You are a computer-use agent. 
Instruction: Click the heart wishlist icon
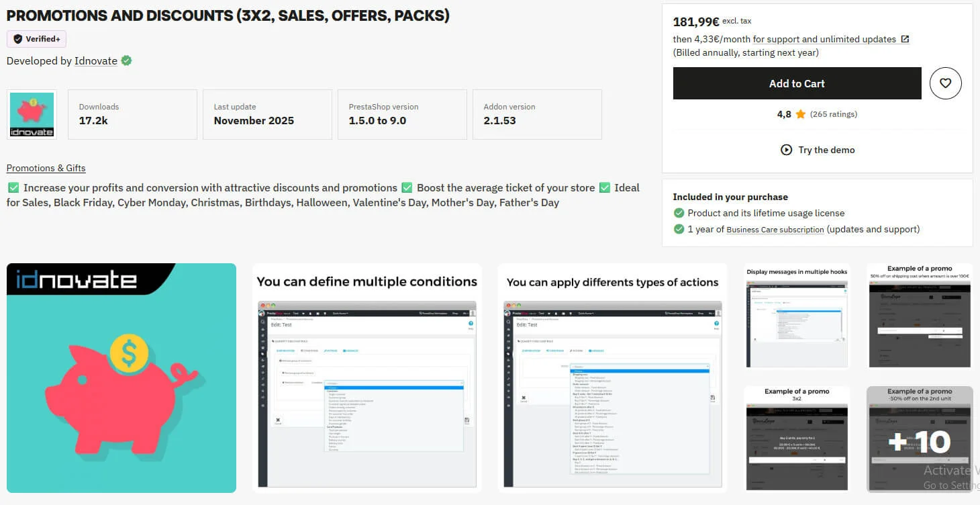click(x=945, y=83)
